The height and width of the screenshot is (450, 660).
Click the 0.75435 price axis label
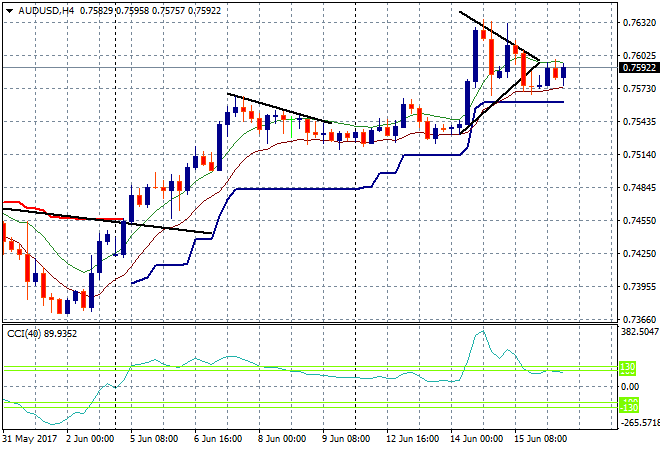coord(639,122)
